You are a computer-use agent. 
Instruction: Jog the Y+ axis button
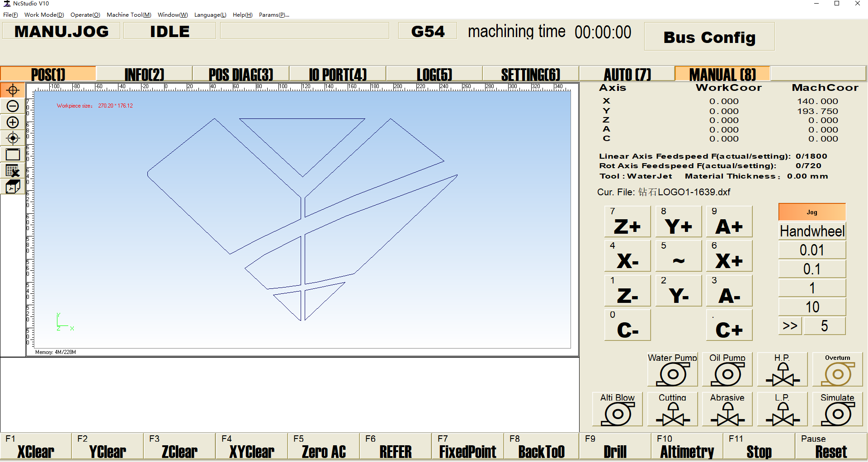click(x=679, y=222)
